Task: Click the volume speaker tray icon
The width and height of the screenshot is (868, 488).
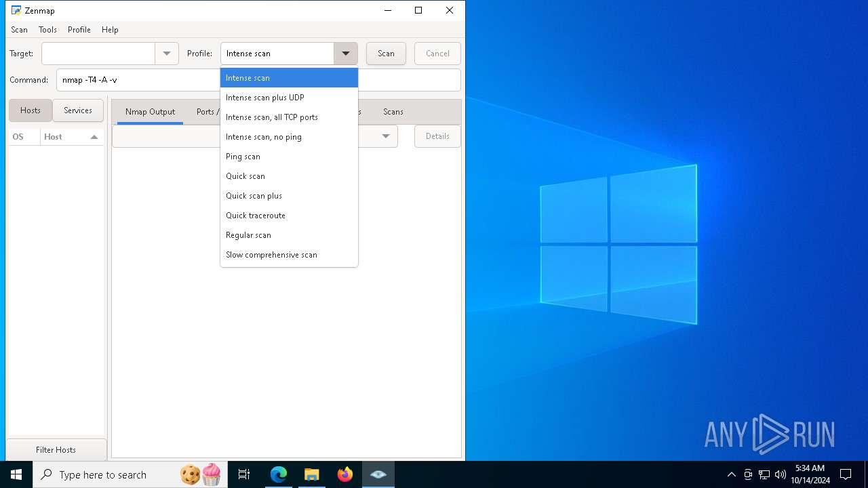Action: coord(781,474)
